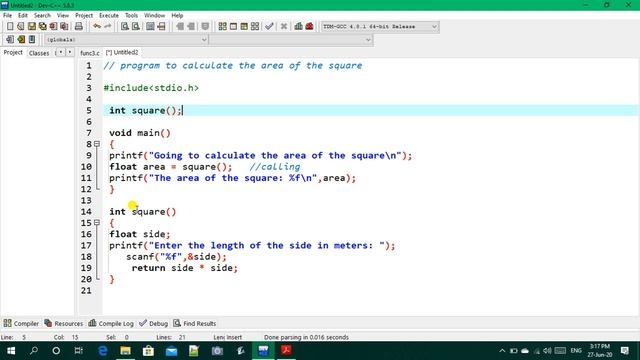Open the Search menu

click(42, 16)
